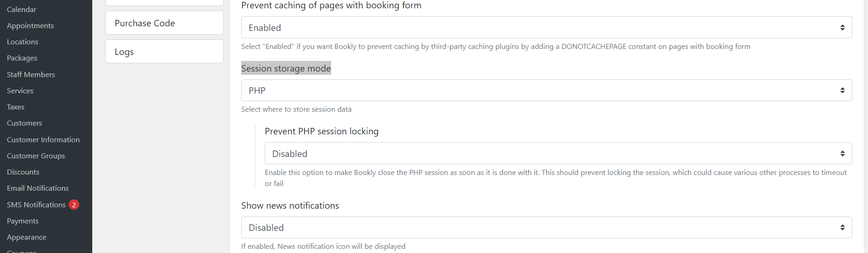Open Discounts from the sidebar
Viewport: 868px width, 253px height.
(x=23, y=172)
